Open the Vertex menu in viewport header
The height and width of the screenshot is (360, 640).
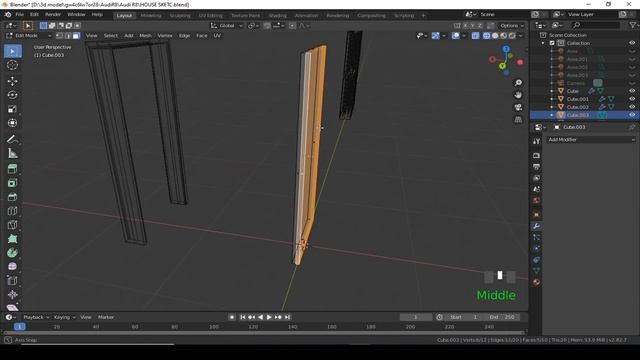click(165, 36)
